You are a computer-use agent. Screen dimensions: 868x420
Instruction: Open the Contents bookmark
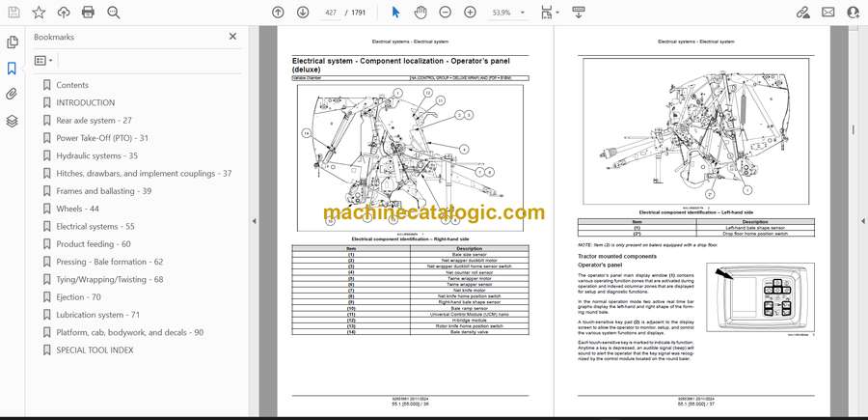pos(72,85)
